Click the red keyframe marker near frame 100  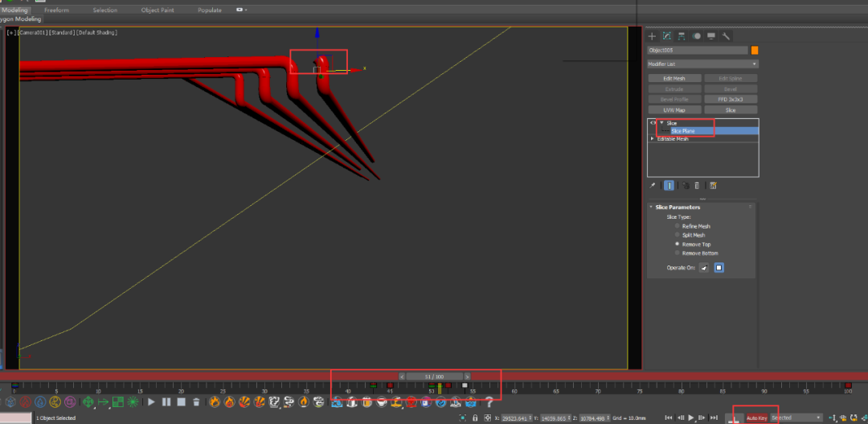click(848, 385)
